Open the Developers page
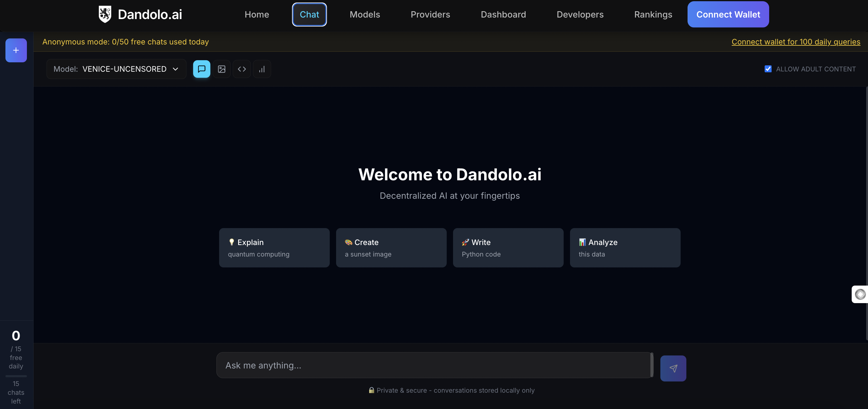The height and width of the screenshot is (409, 868). (x=580, y=15)
